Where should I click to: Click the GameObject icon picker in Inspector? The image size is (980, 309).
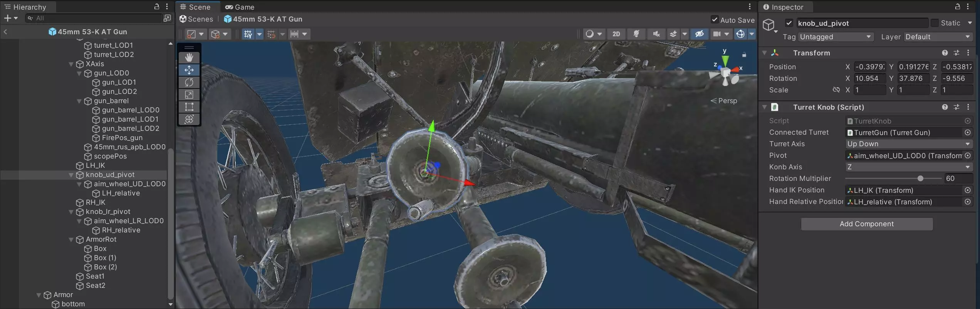coord(770,25)
